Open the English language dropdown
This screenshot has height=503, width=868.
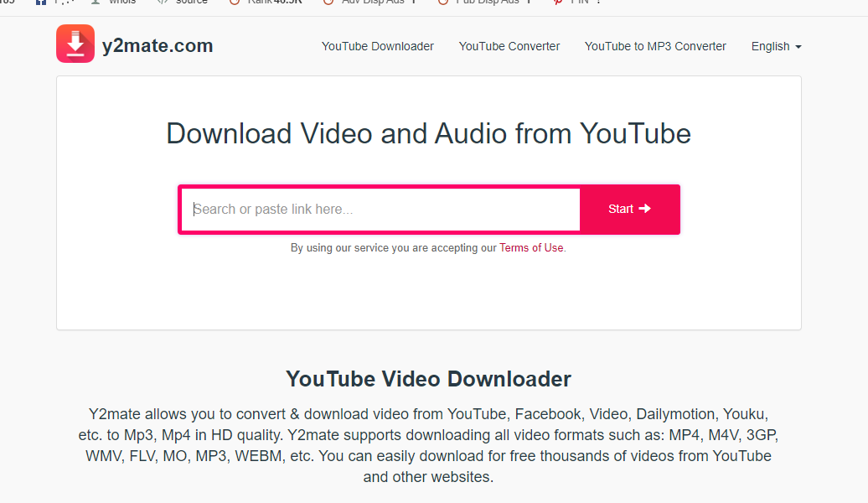click(x=775, y=46)
